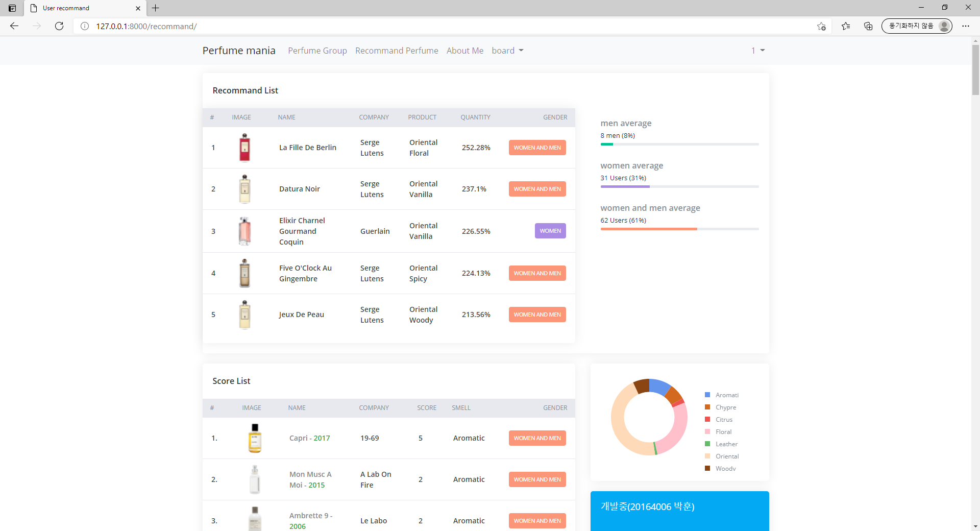
Task: Go back with the browser back arrow
Action: 14,26
